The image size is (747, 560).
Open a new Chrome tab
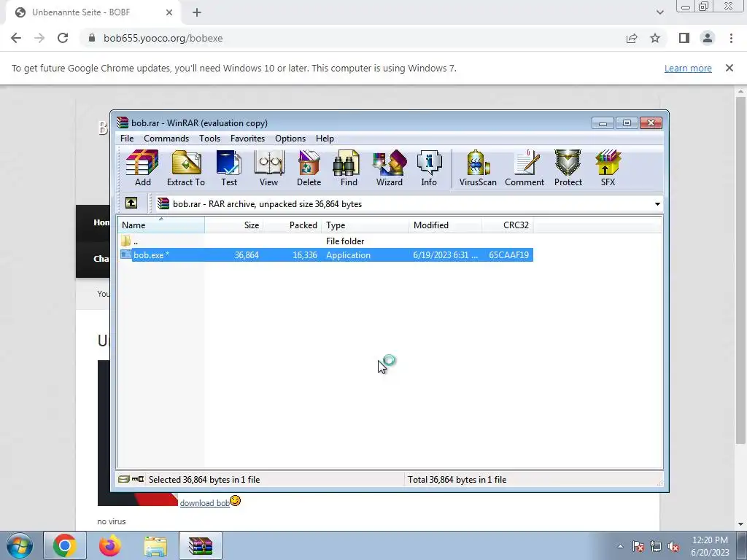[197, 12]
